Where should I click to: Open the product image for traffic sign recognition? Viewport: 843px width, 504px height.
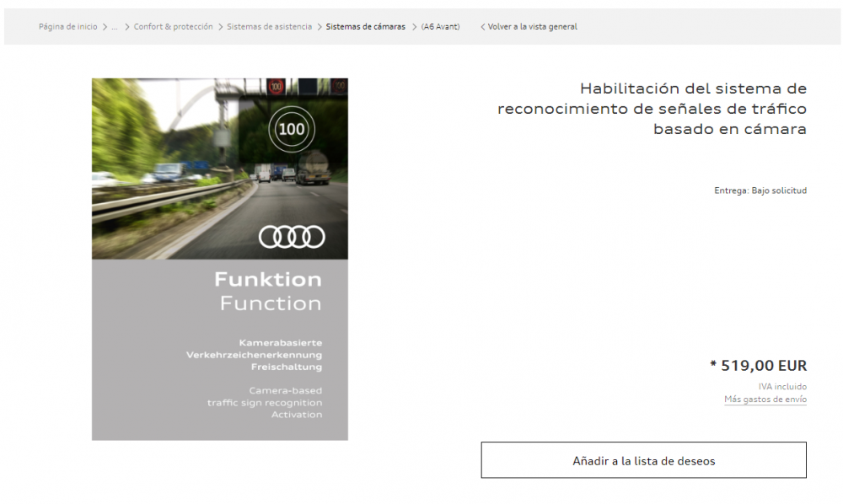point(220,260)
